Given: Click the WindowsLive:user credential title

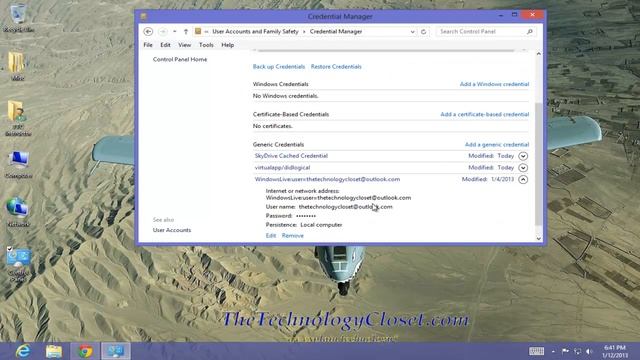Looking at the screenshot, I should pos(327,179).
